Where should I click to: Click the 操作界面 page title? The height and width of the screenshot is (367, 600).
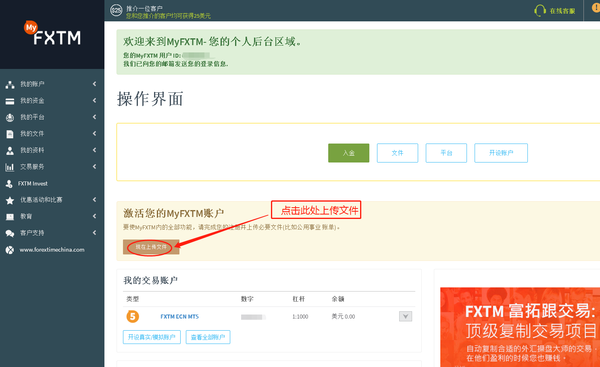150,99
